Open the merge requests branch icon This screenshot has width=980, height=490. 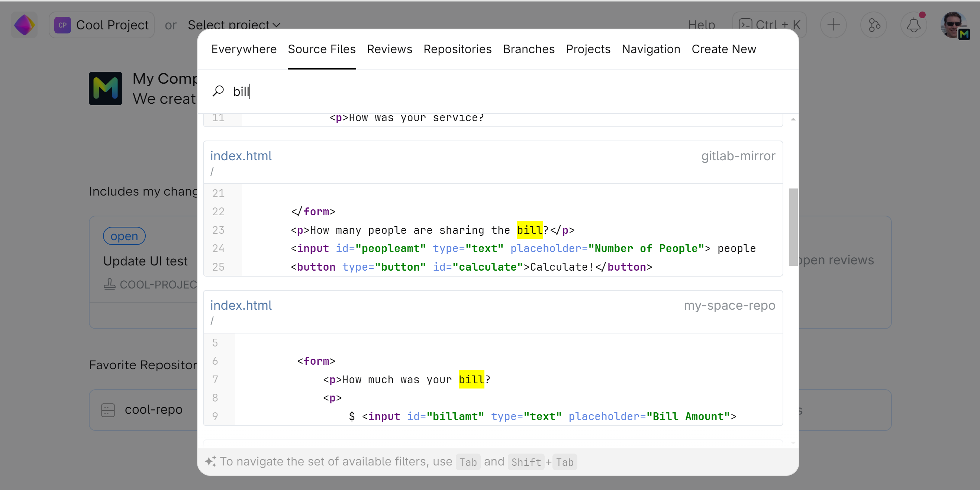pyautogui.click(x=873, y=25)
